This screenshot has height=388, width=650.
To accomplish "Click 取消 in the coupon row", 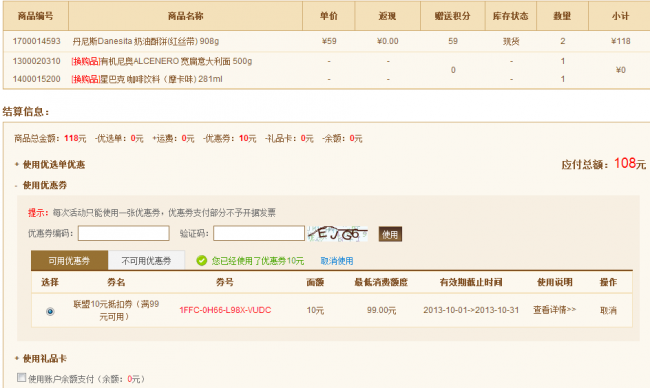I will 608,310.
